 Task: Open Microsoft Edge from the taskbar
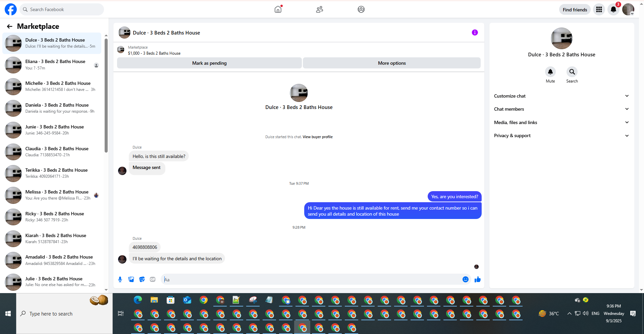(138, 300)
